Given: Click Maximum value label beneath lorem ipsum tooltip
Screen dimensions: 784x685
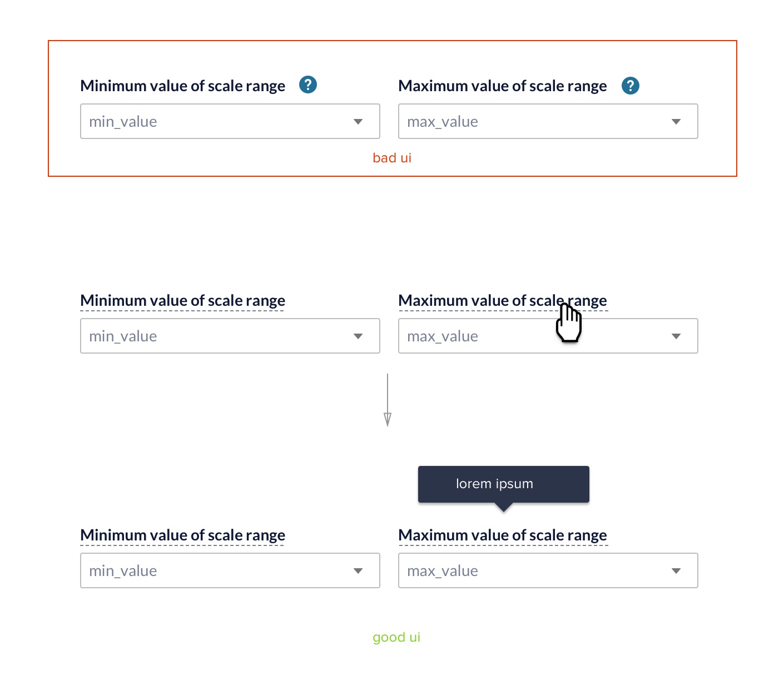Looking at the screenshot, I should 503,535.
